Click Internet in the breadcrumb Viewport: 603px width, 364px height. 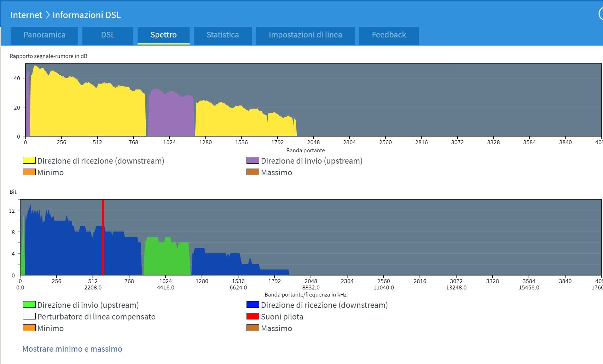[x=26, y=15]
